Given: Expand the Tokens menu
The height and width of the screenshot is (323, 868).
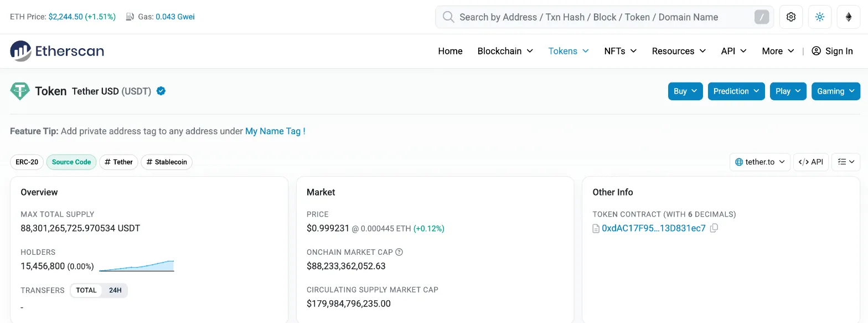Looking at the screenshot, I should [x=569, y=51].
